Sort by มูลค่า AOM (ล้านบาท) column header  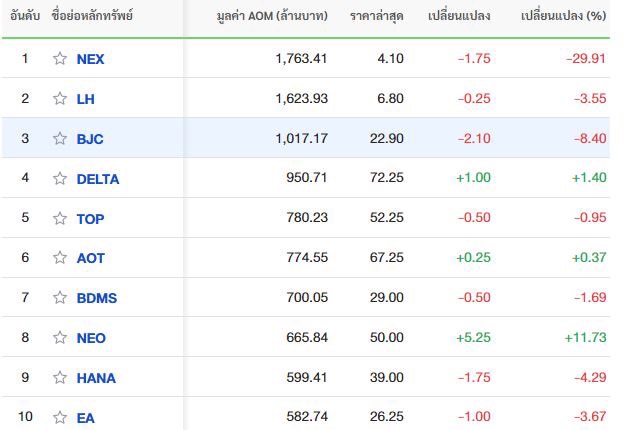point(272,16)
